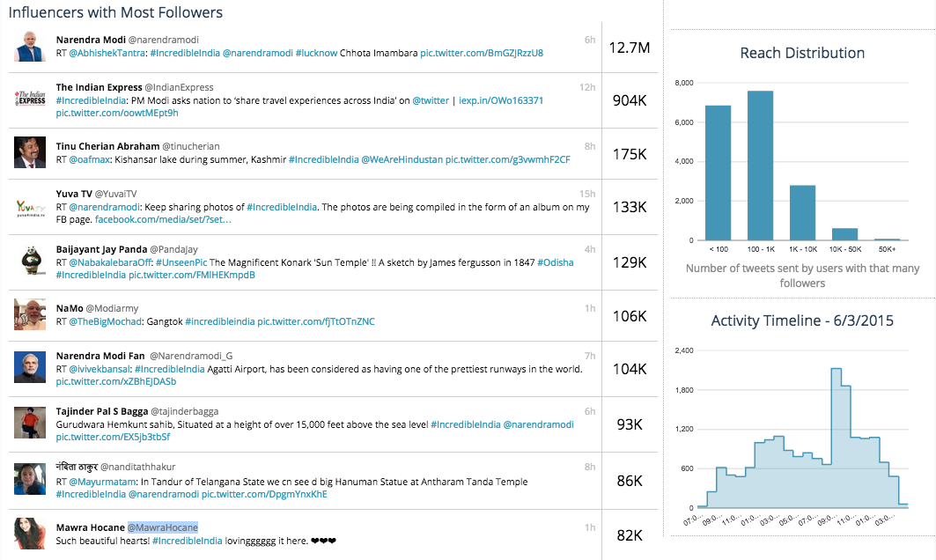Click the #UnseenPic hashtag
The width and height of the screenshot is (936, 560).
tap(182, 262)
